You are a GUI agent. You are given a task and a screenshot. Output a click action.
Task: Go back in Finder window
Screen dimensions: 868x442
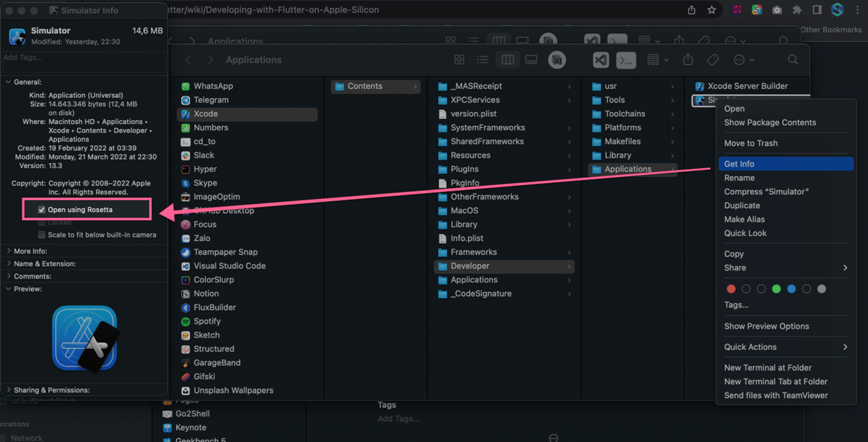pos(188,60)
